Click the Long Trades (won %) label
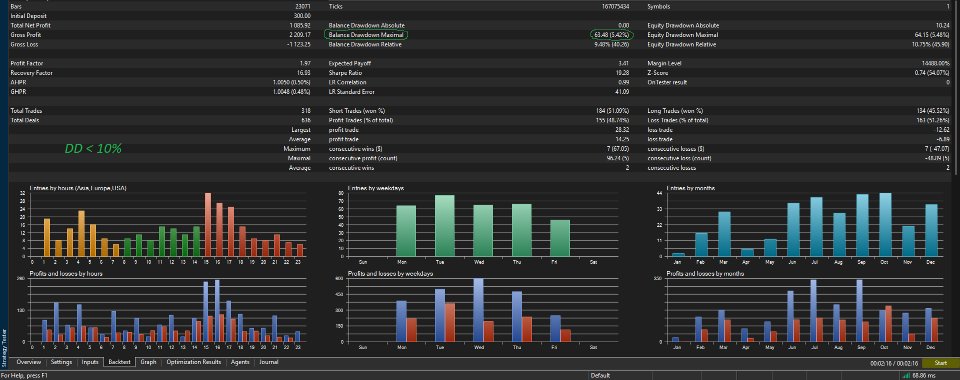The height and width of the screenshot is (380, 960). tap(675, 111)
